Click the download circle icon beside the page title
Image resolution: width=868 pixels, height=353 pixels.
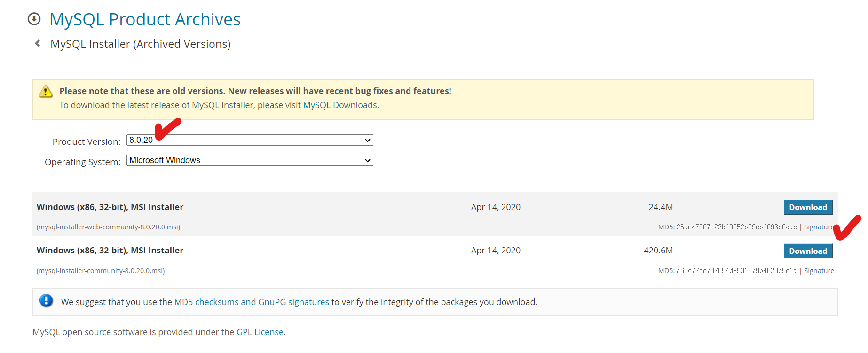click(34, 19)
